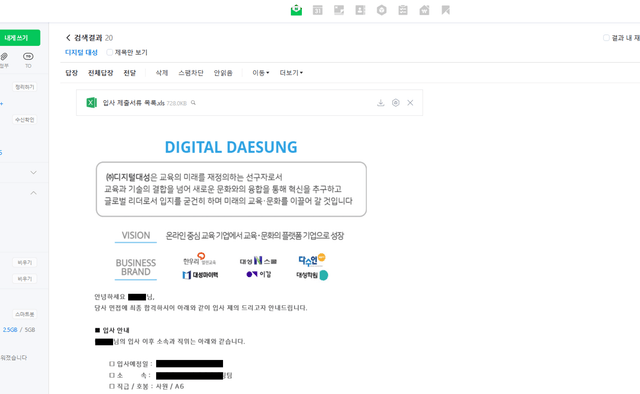Viewport: 640px width, 394px height.
Task: Click the Excel icon of the attachment
Action: click(91, 103)
